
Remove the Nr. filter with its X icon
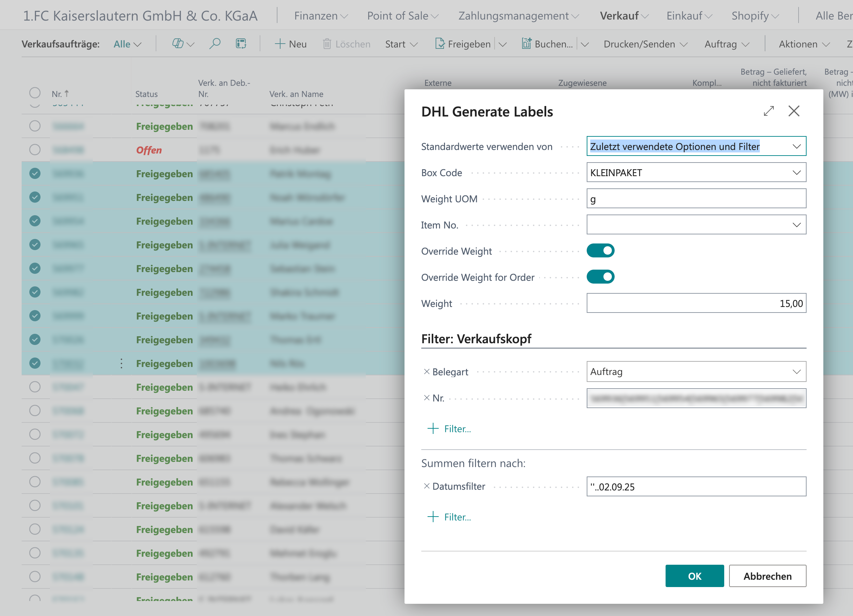426,398
